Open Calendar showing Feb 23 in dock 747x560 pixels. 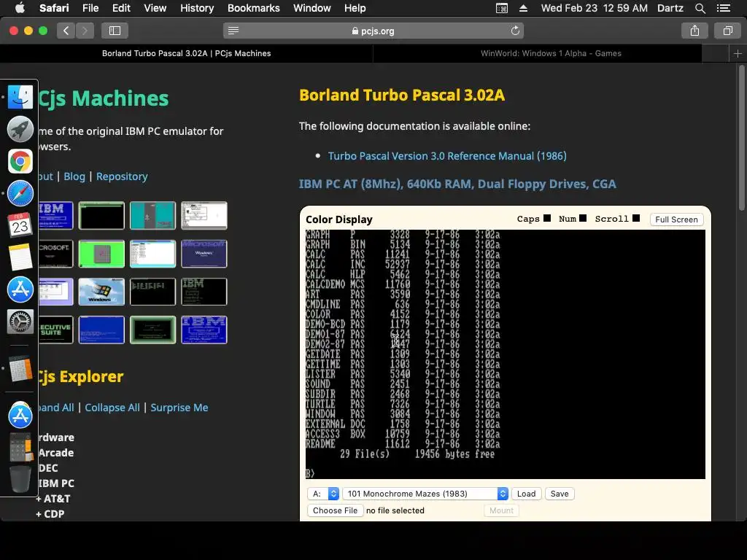coord(20,225)
